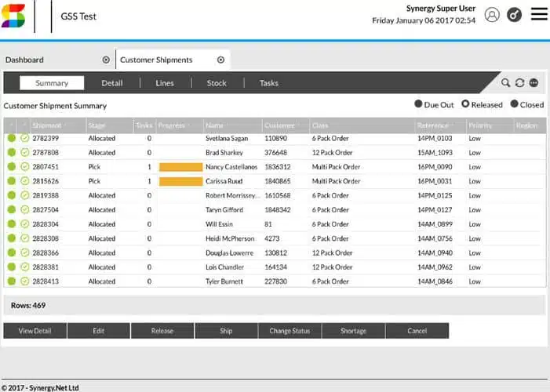Click check-circle icon for shipment 2787808

tap(24, 153)
